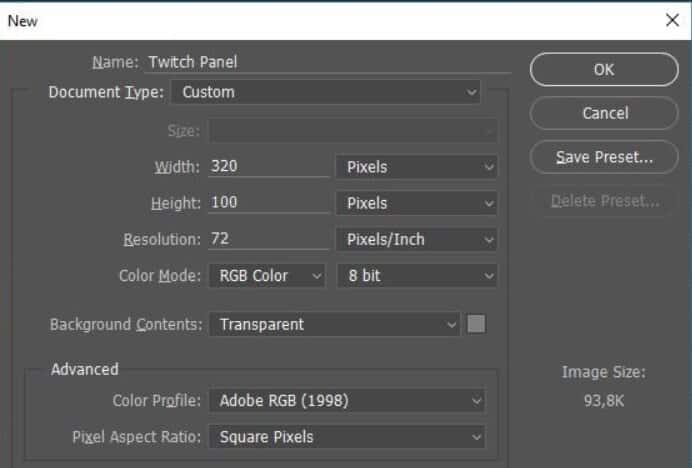This screenshot has width=692, height=468.
Task: Click the Height input field
Action: [x=268, y=203]
